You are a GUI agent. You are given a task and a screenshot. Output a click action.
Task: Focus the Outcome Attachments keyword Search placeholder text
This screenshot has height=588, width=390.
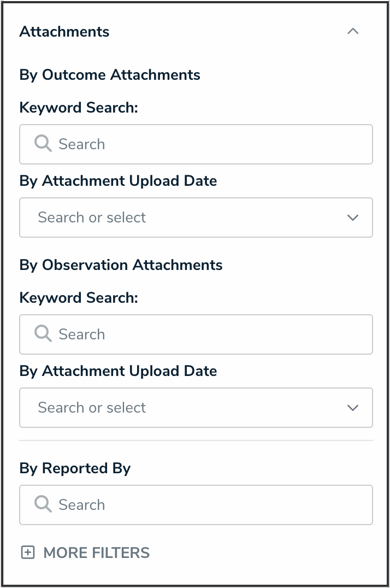pyautogui.click(x=82, y=144)
